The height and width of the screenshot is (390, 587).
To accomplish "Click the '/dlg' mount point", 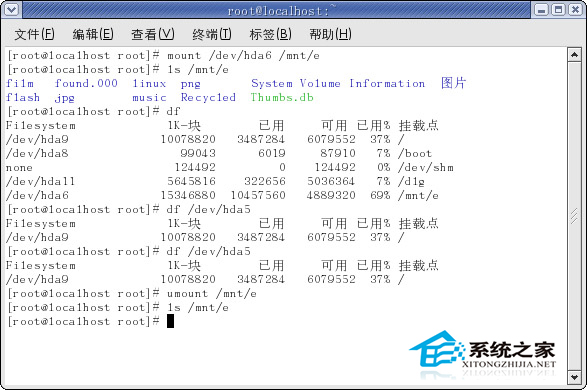I will pyautogui.click(x=411, y=182).
